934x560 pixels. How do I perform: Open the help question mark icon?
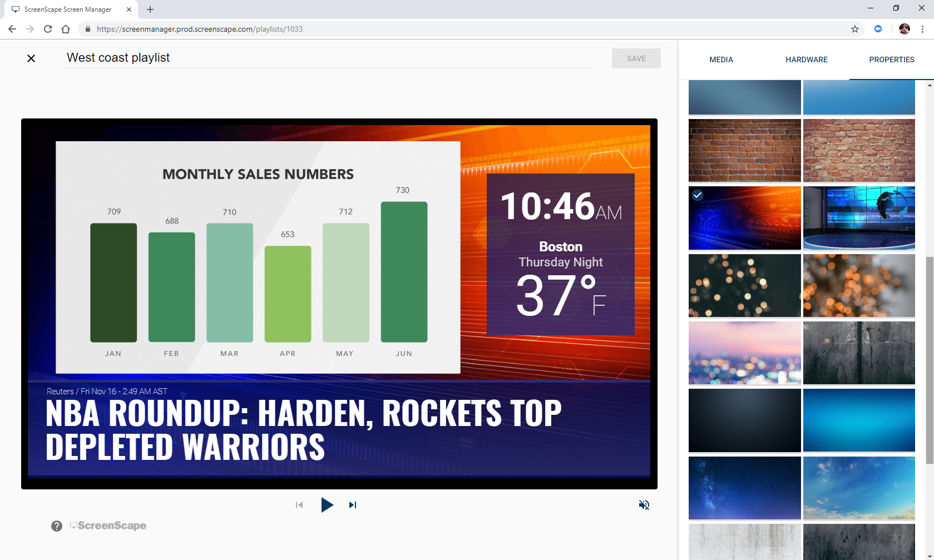57,526
